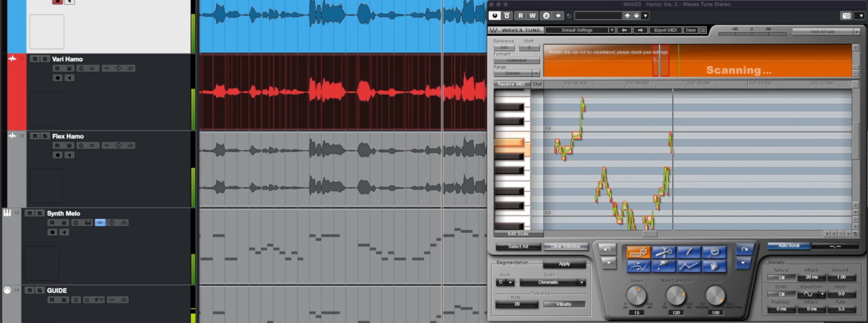The image size is (868, 323).
Task: Click the Select All button
Action: pyautogui.click(x=518, y=247)
